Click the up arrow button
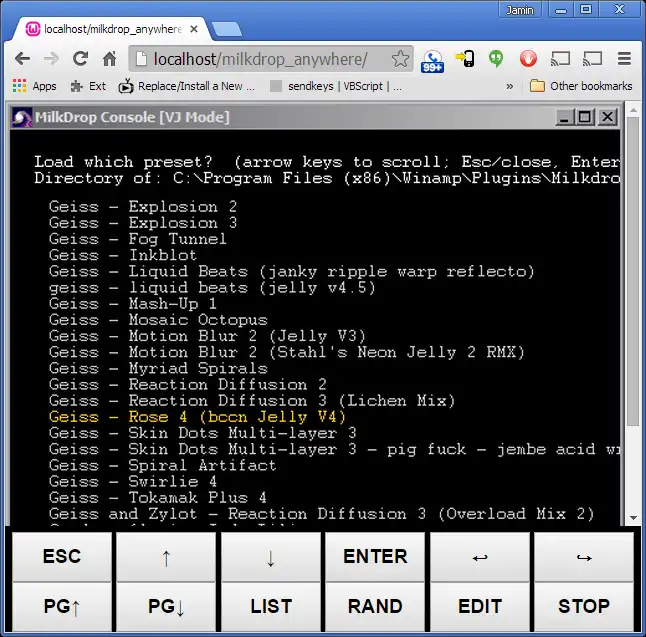Screen dimensions: 646x637 coord(166,557)
